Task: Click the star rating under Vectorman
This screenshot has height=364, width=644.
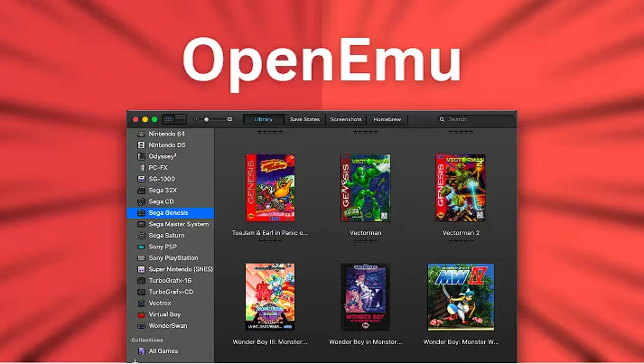Action: click(366, 241)
